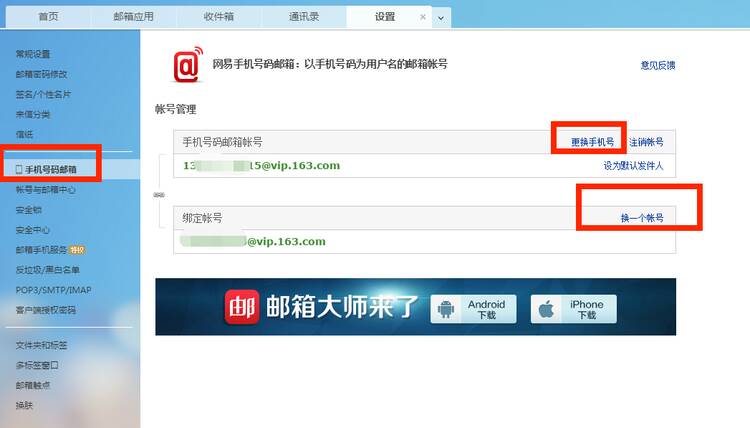Click the 注销帐号 link
750x428 pixels.
(x=646, y=142)
